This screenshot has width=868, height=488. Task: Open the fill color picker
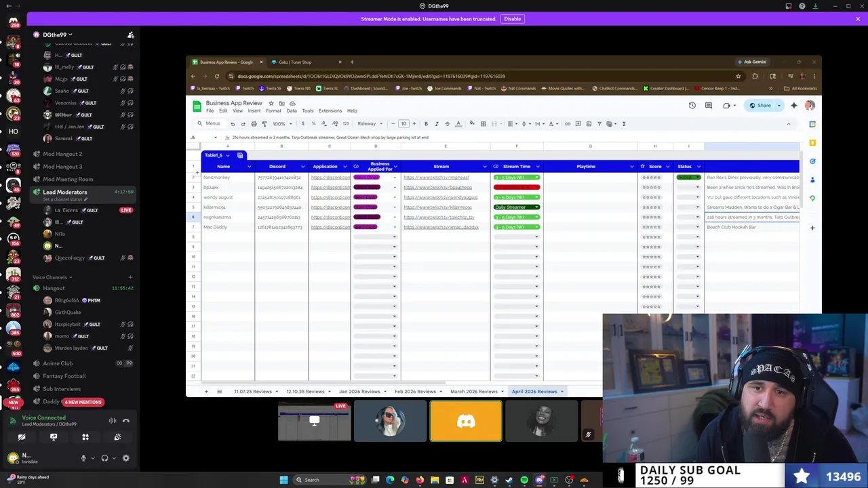point(472,124)
